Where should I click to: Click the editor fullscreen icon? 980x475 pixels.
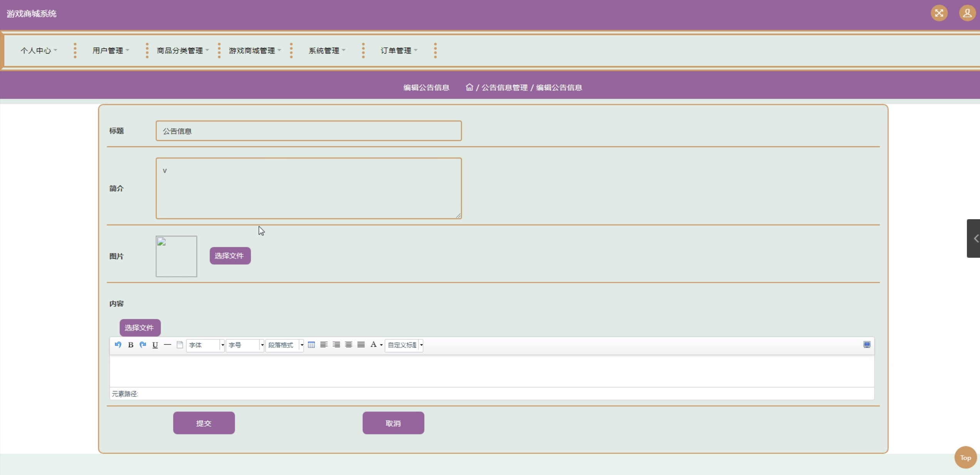click(867, 345)
